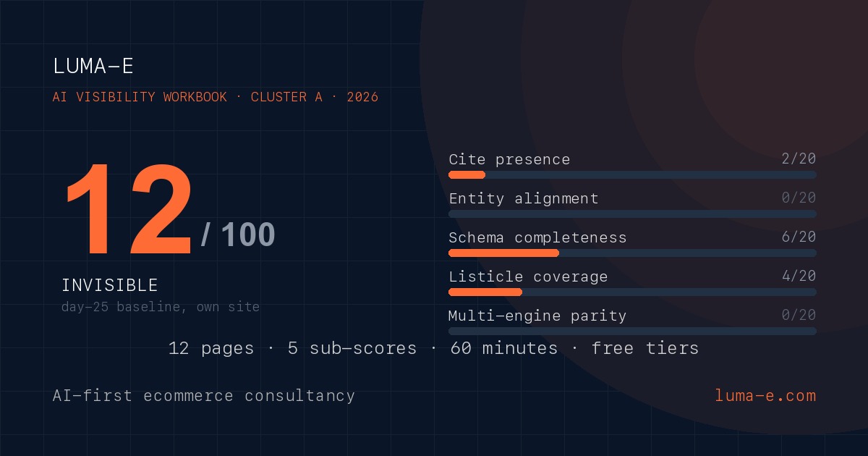This screenshot has height=456, width=868.
Task: Click the Entity alignment label
Action: coord(524,198)
